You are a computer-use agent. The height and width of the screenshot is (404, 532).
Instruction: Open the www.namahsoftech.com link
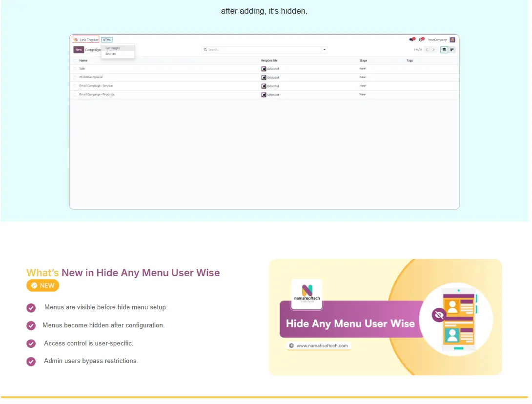pos(322,345)
